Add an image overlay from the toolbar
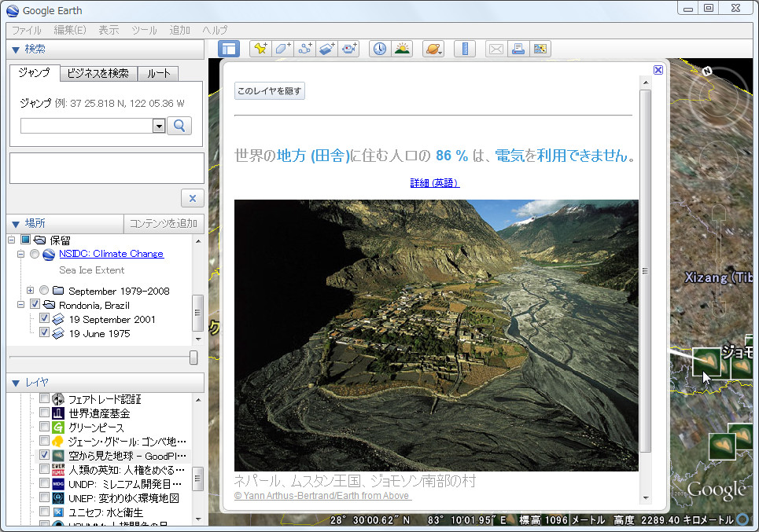759x532 pixels. (326, 49)
